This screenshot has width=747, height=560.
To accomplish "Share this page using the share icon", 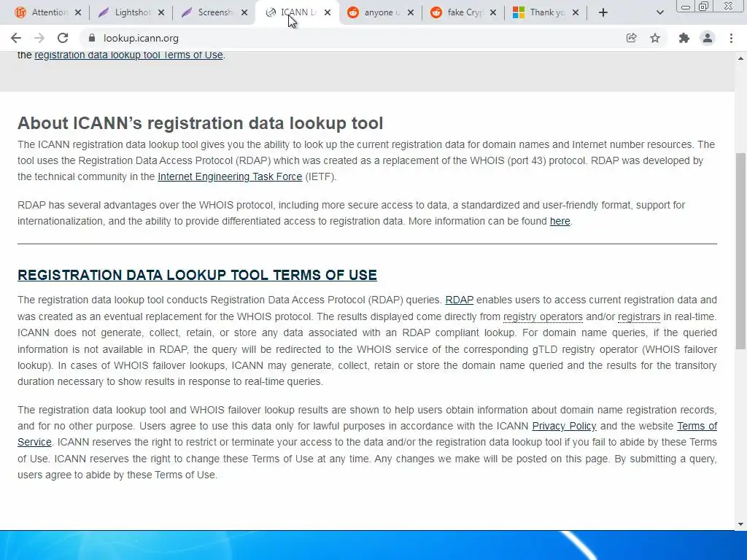I will [x=631, y=38].
